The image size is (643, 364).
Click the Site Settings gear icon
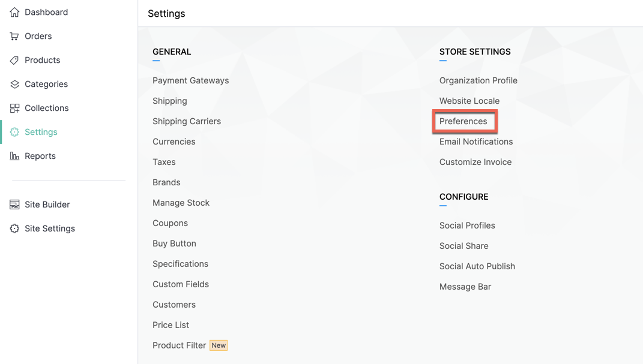14,228
